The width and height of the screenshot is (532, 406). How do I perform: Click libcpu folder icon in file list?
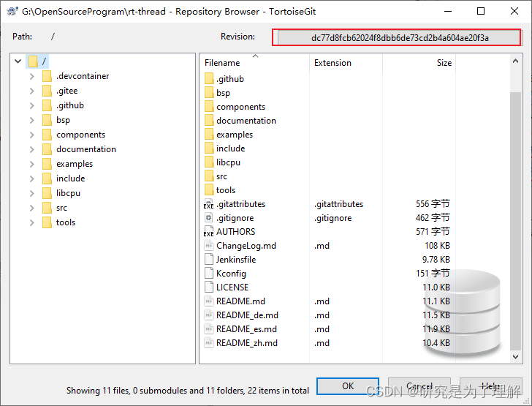(x=209, y=162)
